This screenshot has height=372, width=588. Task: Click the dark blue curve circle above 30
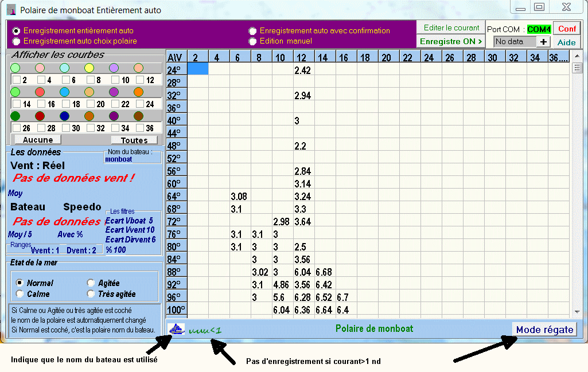[64, 116]
